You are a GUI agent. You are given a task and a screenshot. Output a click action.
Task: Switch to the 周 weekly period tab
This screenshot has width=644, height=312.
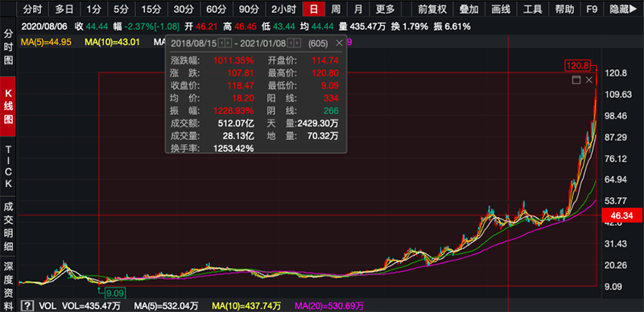click(336, 9)
